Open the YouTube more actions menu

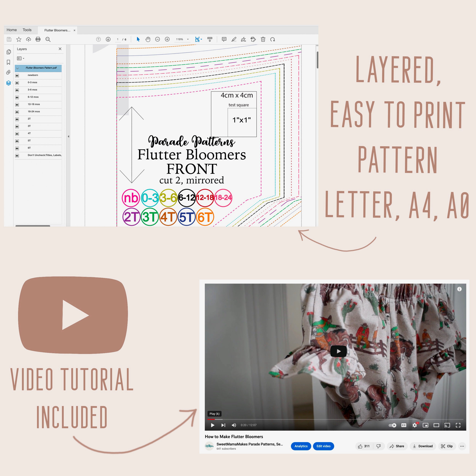click(462, 446)
